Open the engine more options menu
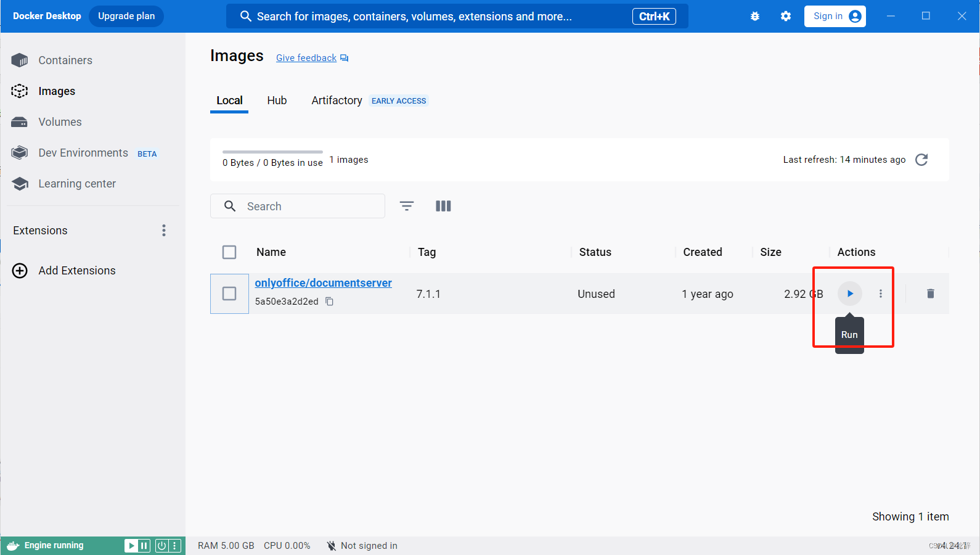 [x=175, y=546]
